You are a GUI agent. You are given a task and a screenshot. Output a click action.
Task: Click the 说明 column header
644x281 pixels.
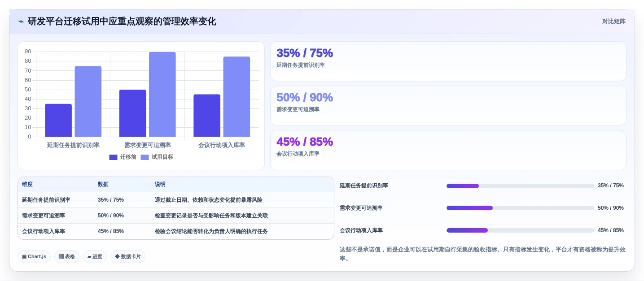point(160,184)
